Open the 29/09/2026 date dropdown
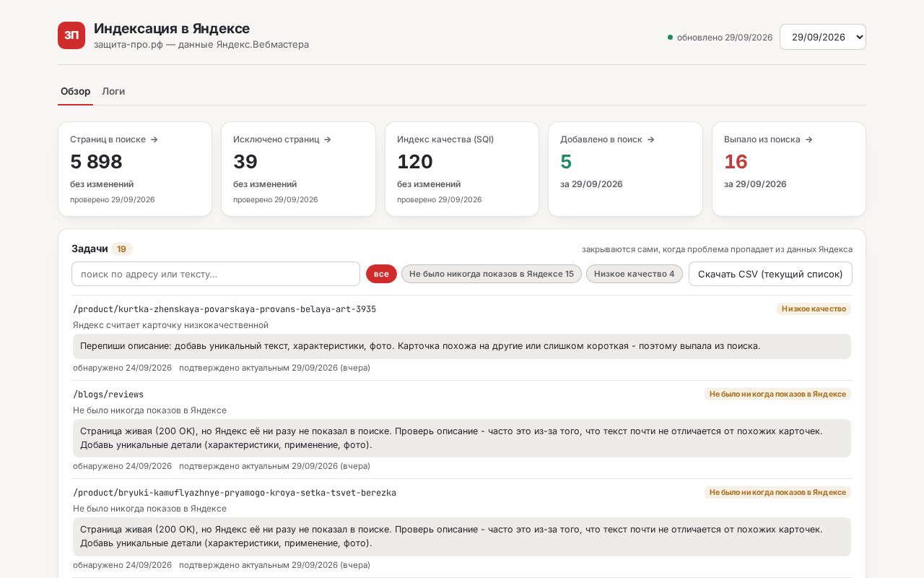Screen dimensions: 924x578 822,37
